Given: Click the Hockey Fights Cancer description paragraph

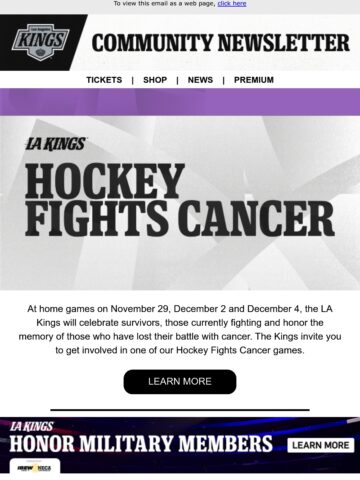Looking at the screenshot, I should coord(180,329).
